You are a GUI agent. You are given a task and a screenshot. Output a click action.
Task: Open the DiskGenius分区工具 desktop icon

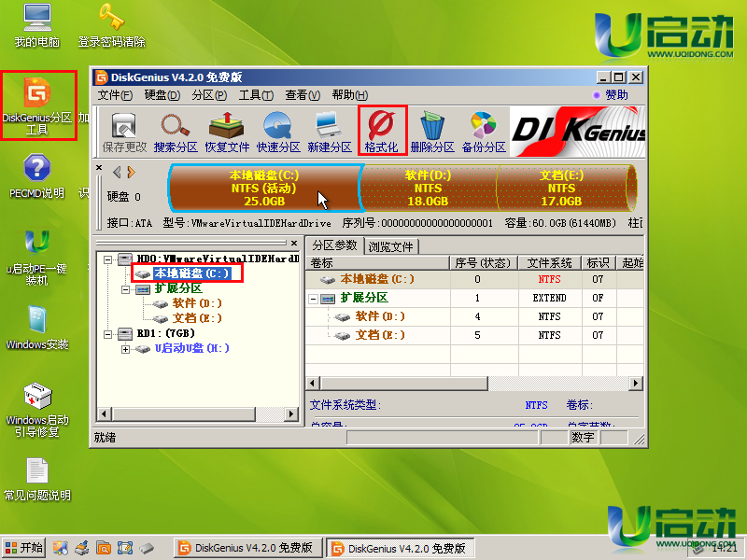click(37, 105)
